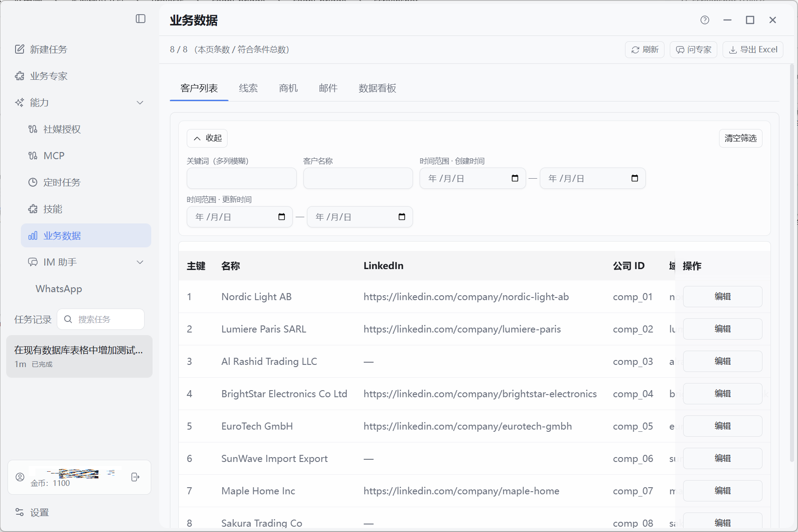Click the 主键 column header

(196, 266)
